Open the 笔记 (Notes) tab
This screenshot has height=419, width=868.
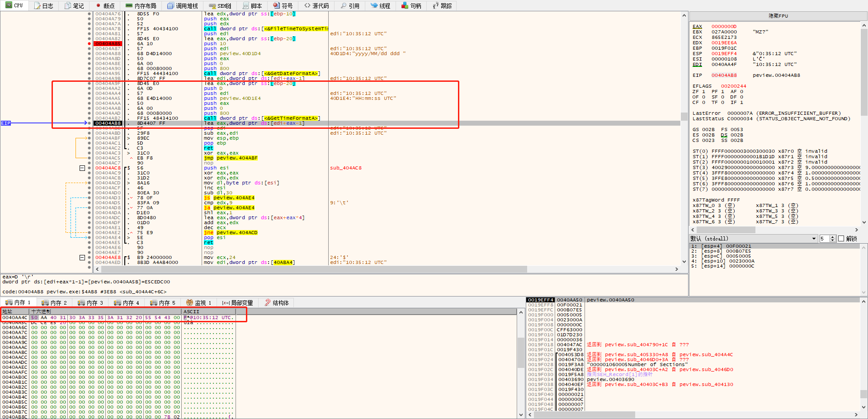point(74,5)
